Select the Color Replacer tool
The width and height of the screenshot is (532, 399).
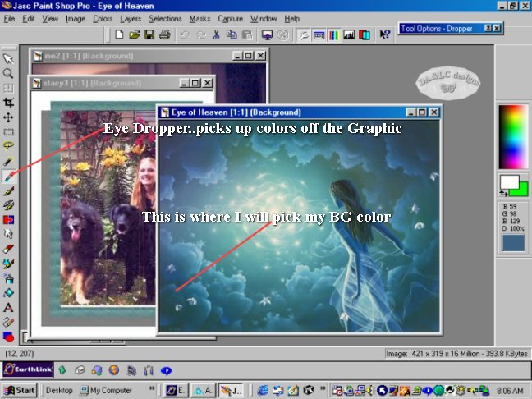click(8, 219)
